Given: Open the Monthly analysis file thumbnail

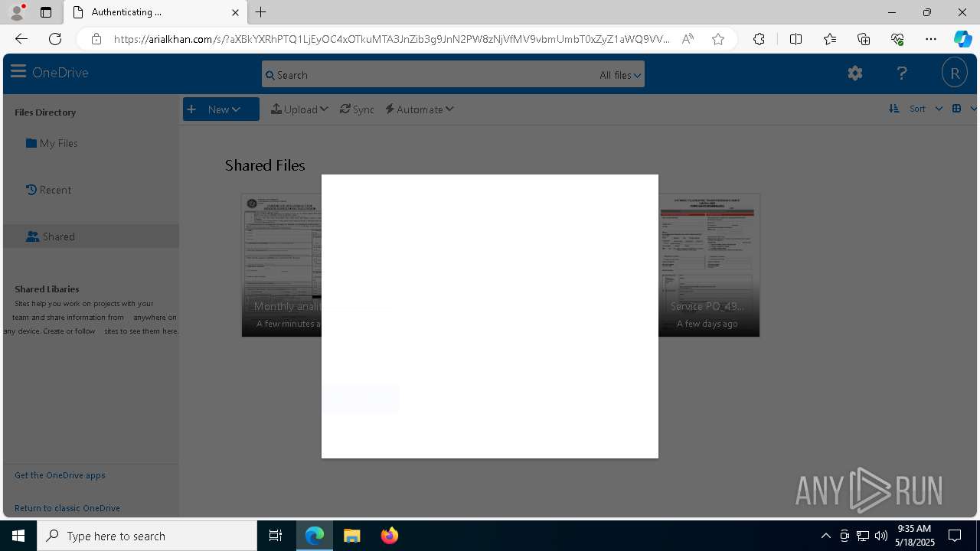Looking at the screenshot, I should click(x=282, y=265).
